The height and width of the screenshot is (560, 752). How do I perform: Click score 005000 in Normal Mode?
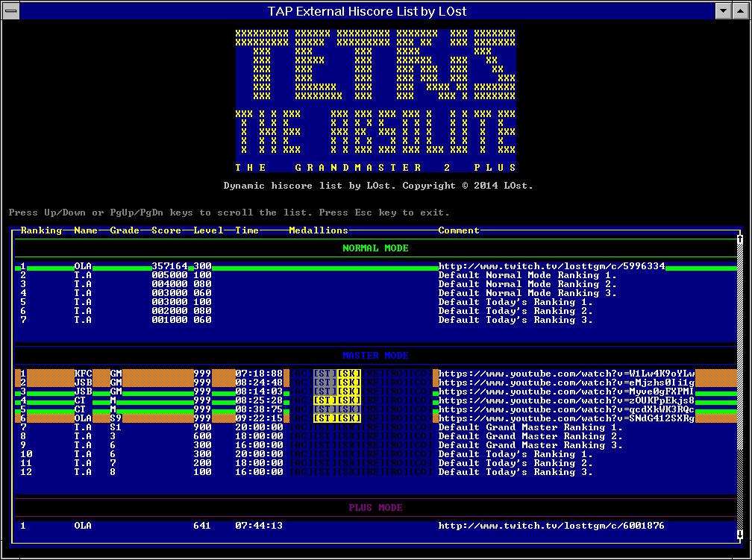point(169,275)
